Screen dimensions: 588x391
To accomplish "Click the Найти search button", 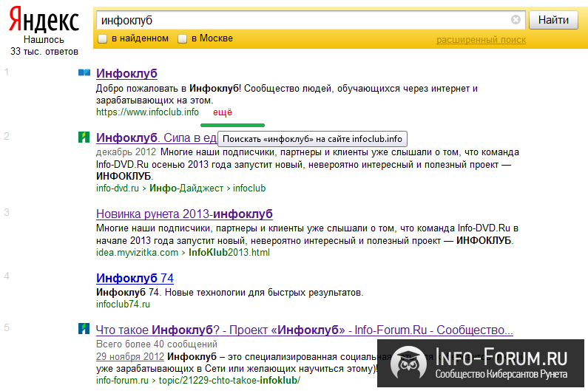I will [553, 20].
